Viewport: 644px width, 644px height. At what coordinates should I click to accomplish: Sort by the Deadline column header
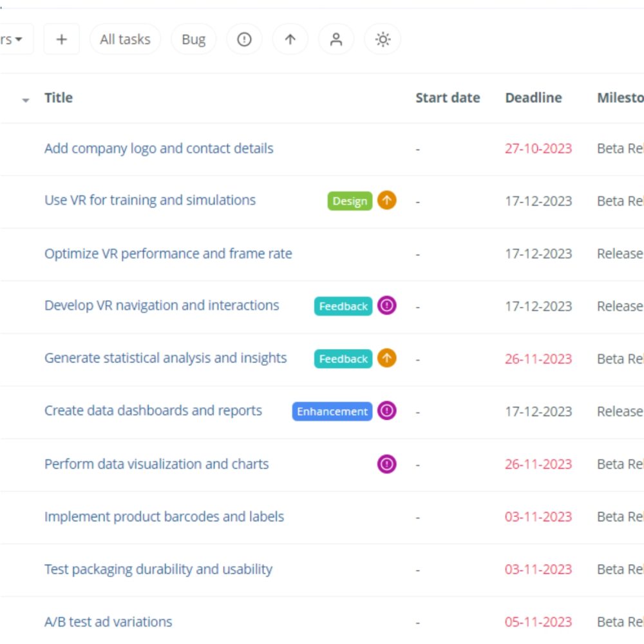[x=533, y=98]
